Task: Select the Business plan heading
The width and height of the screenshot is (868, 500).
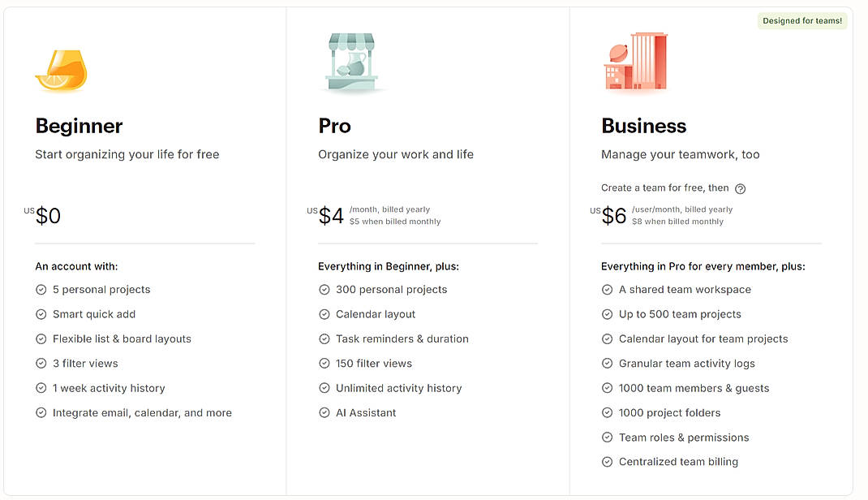Action: pyautogui.click(x=643, y=126)
